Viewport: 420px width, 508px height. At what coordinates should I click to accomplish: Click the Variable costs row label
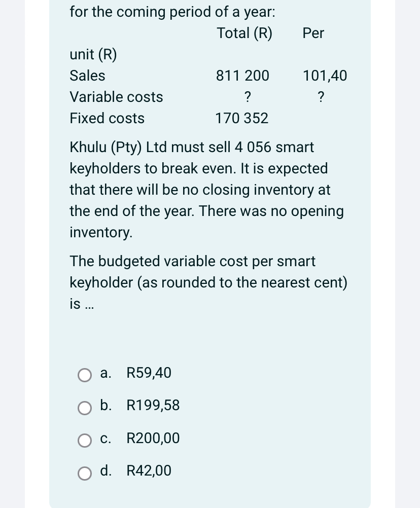click(116, 97)
